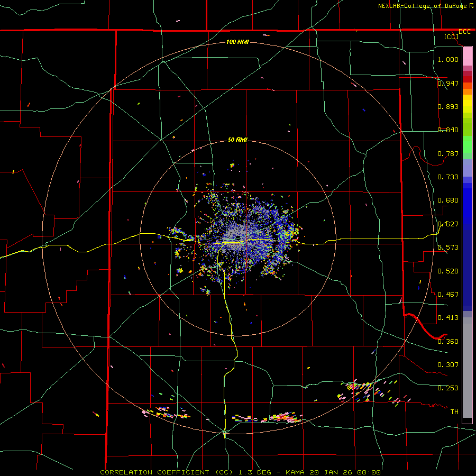
Task: Click the 50 NMI range ring label
Action: click(237, 140)
